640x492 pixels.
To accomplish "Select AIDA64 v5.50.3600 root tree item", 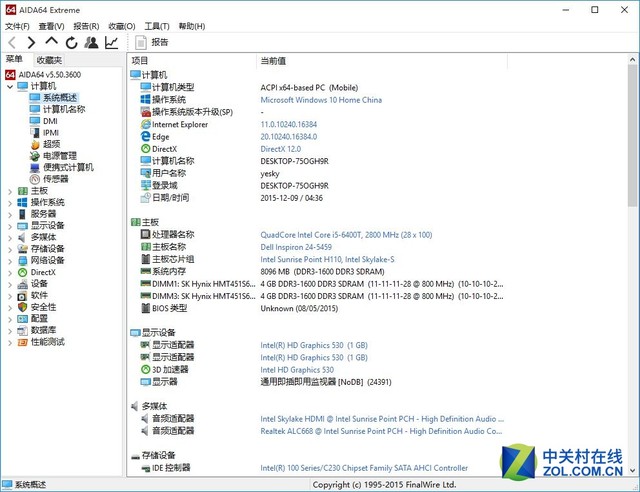I will click(43, 75).
